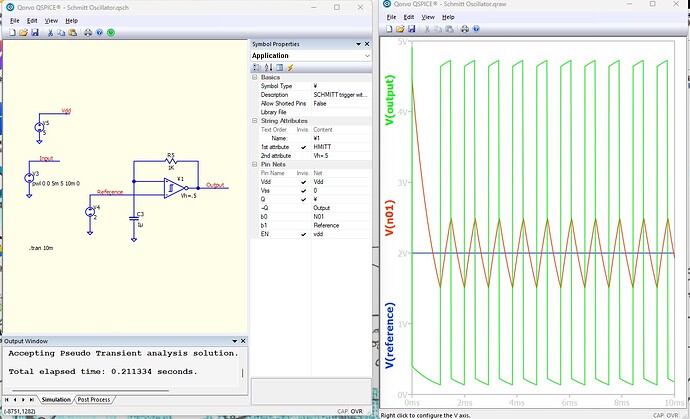Viewport: 690px width, 419px height.
Task: Jump to last tab with rightmost arrow
Action: [32, 400]
